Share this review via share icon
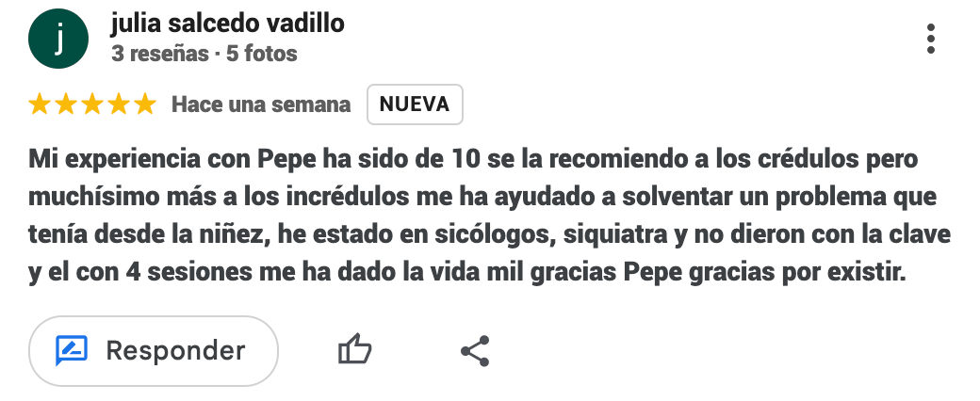The height and width of the screenshot is (401, 980). pyautogui.click(x=475, y=351)
